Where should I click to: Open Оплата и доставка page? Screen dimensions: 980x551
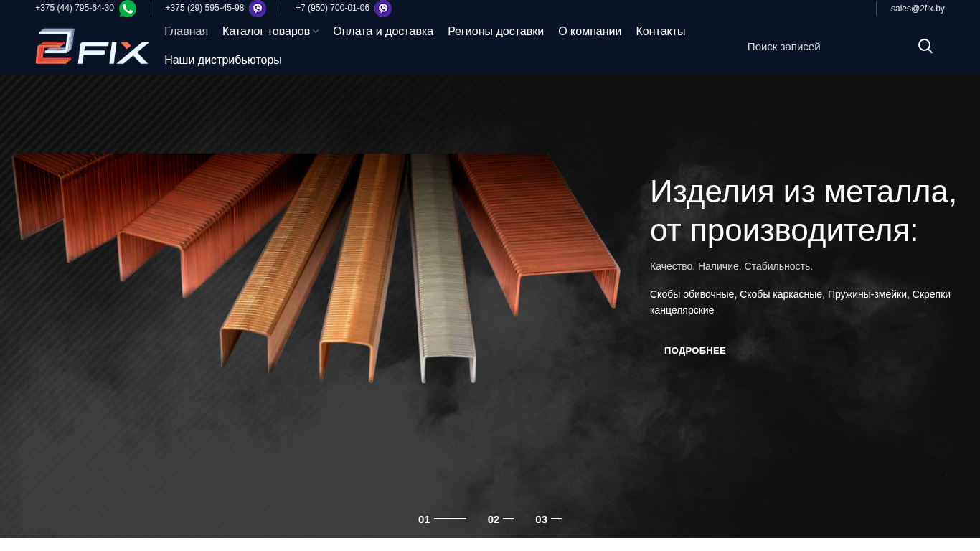pos(383,32)
